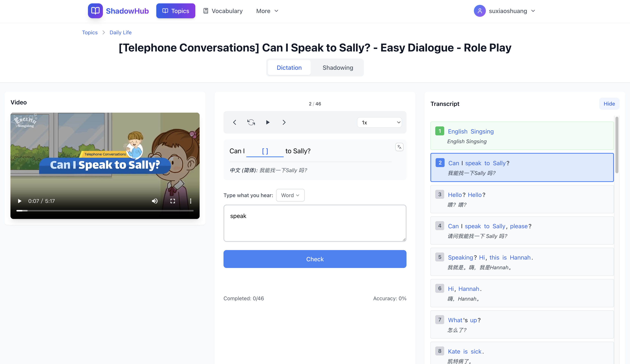The width and height of the screenshot is (630, 364).
Task: Select transcript line 6 Hi, Hannah
Action: click(x=522, y=293)
